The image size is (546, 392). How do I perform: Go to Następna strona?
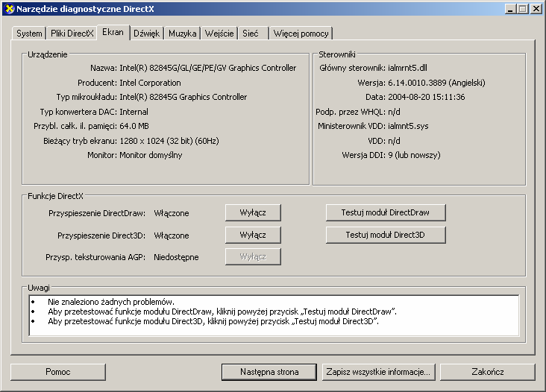(x=269, y=372)
